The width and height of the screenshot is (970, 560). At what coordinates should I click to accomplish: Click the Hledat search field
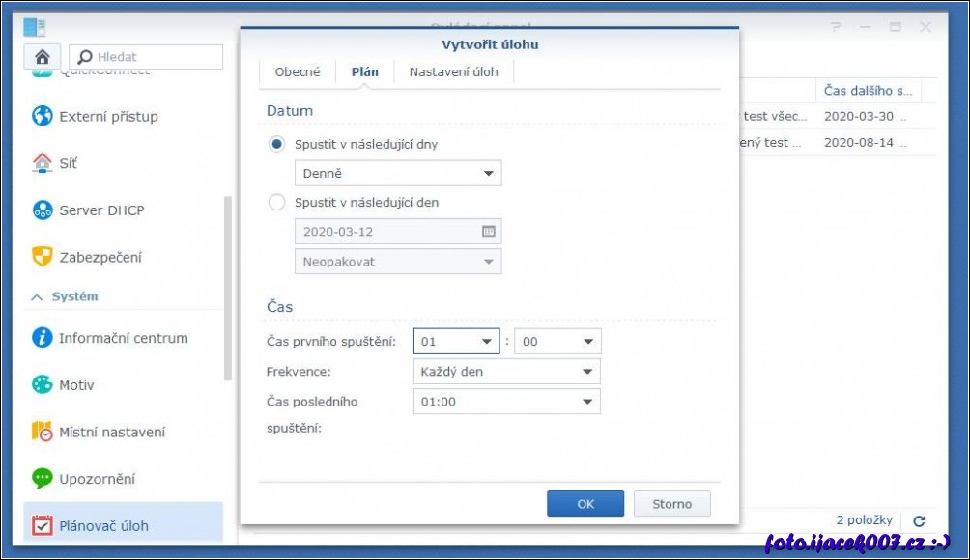coord(155,57)
